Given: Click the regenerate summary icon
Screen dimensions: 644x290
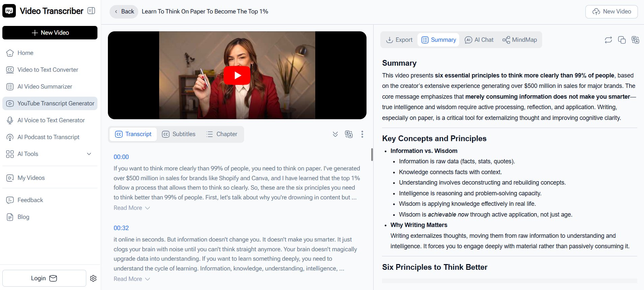Looking at the screenshot, I should [x=608, y=40].
